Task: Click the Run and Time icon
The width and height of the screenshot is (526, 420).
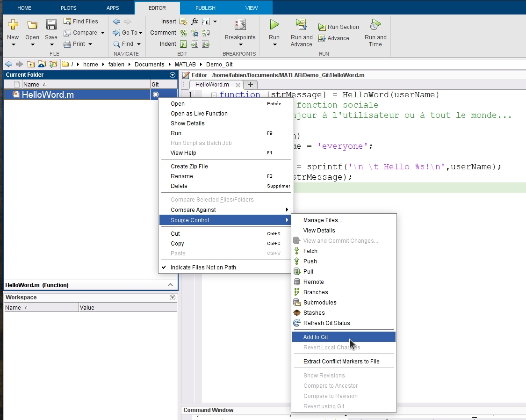Action: [375, 25]
